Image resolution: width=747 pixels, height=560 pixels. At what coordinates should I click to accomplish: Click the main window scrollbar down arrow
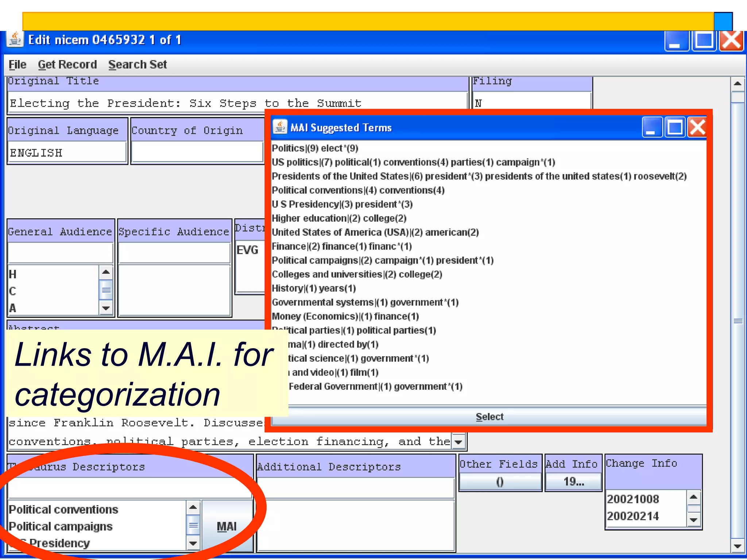pos(738,546)
